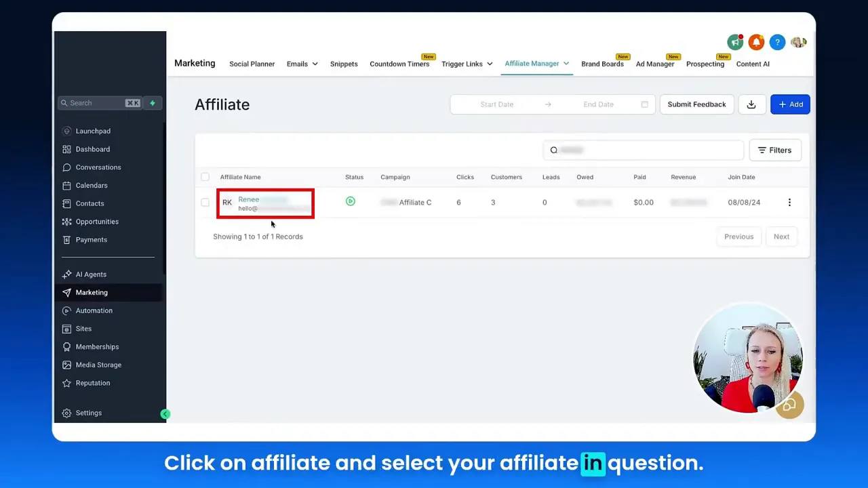Viewport: 868px width, 488px height.
Task: Click the green active status icon
Action: pos(350,201)
